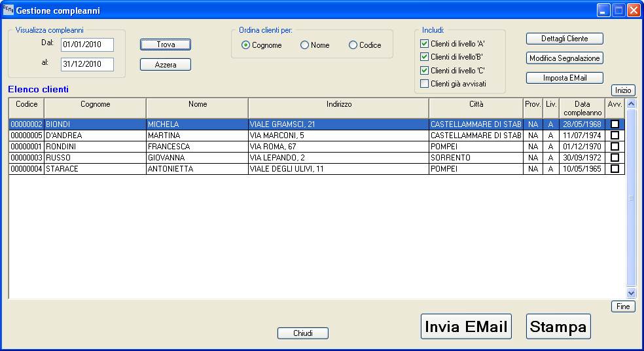Click address VIALE GRAMSCI, 21
The height and width of the screenshot is (351, 644).
(x=338, y=124)
